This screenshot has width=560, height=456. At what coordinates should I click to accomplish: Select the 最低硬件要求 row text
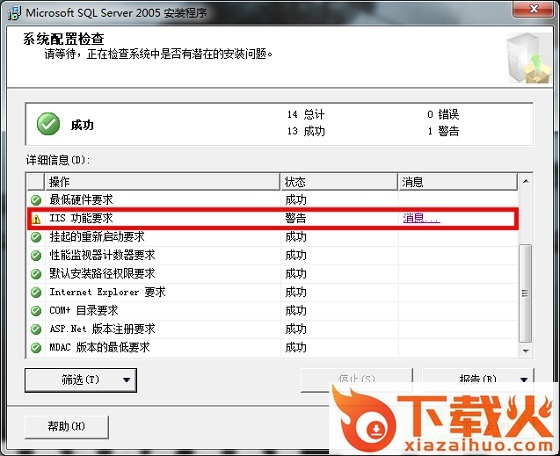click(81, 200)
